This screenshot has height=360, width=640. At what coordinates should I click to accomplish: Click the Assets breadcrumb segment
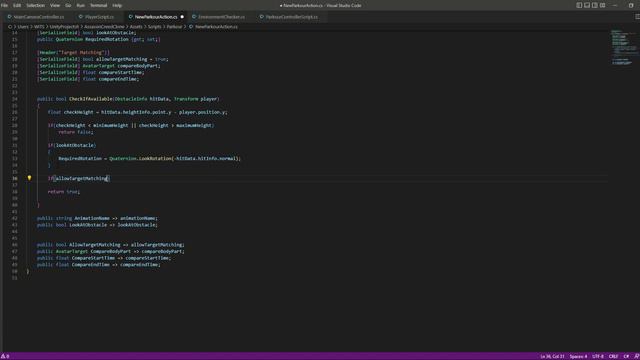(136, 27)
